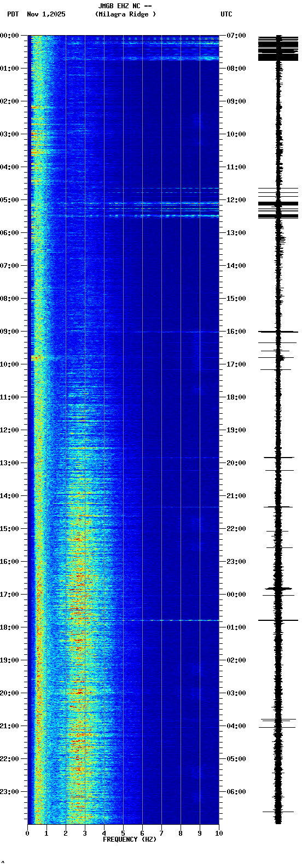Click the 'UTC' timezone label
This screenshot has height=868, width=302.
click(226, 14)
